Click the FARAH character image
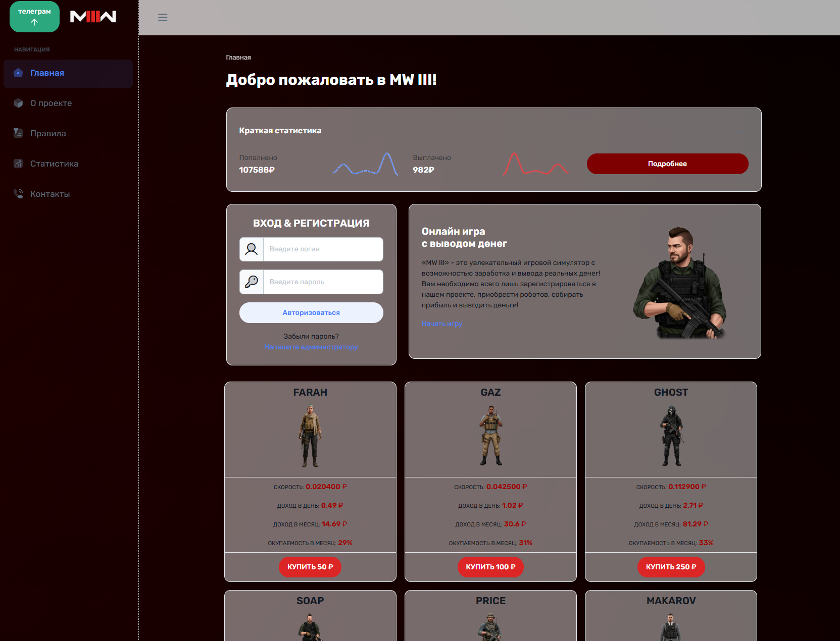This screenshot has width=840, height=641. pyautogui.click(x=310, y=436)
